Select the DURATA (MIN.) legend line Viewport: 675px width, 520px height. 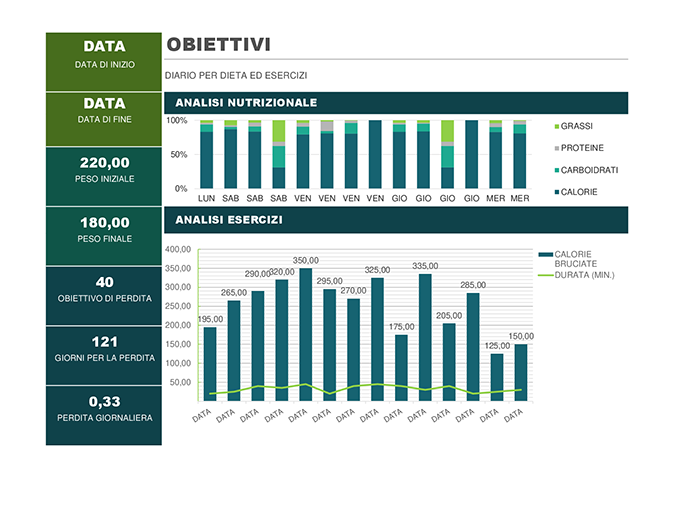[546, 275]
